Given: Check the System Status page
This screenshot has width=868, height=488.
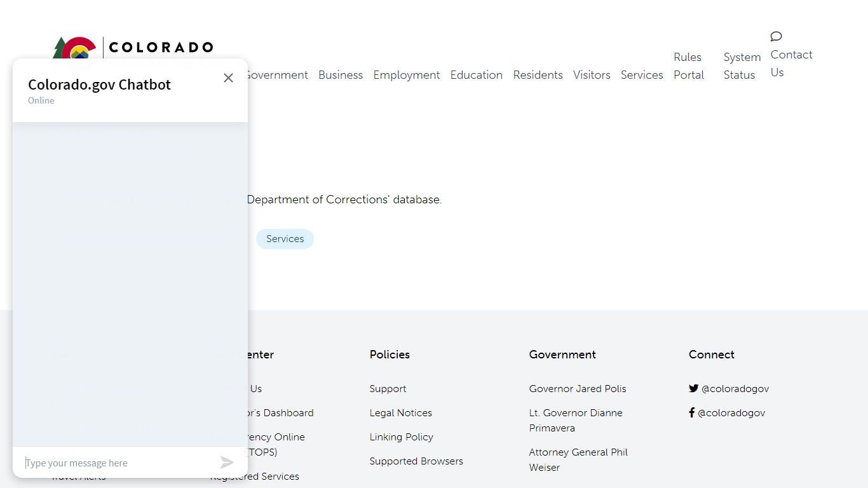Looking at the screenshot, I should 742,66.
